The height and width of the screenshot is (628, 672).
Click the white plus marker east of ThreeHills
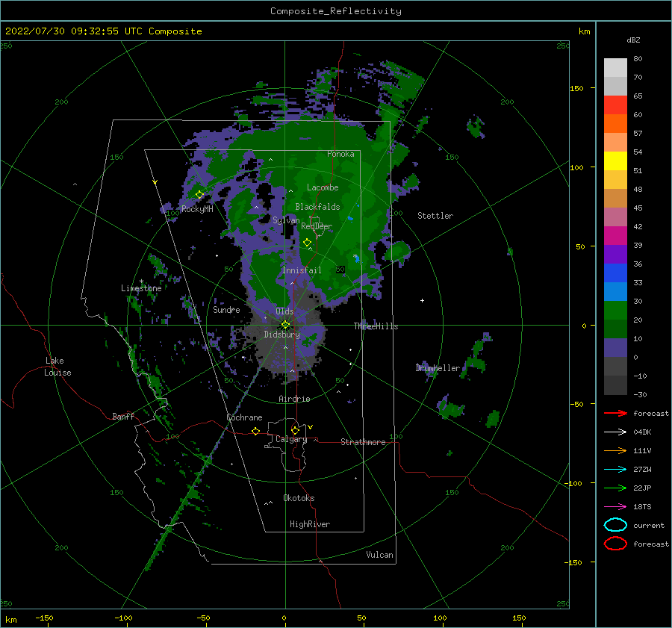click(422, 300)
